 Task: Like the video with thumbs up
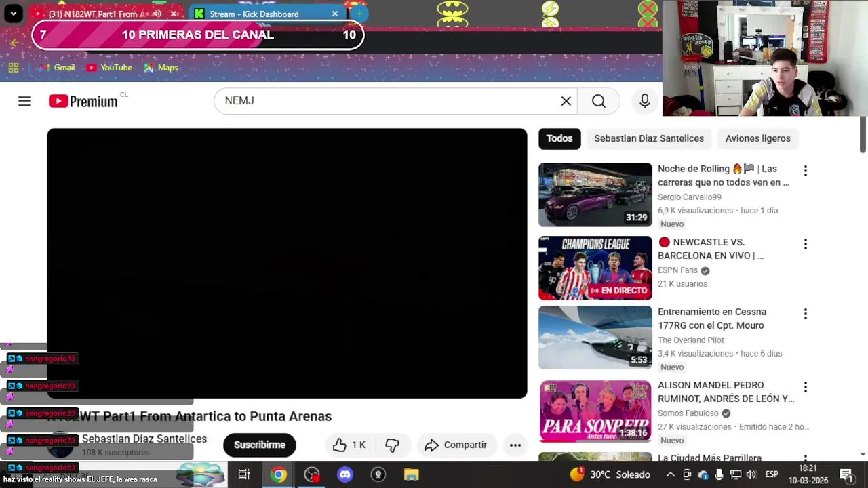(349, 445)
